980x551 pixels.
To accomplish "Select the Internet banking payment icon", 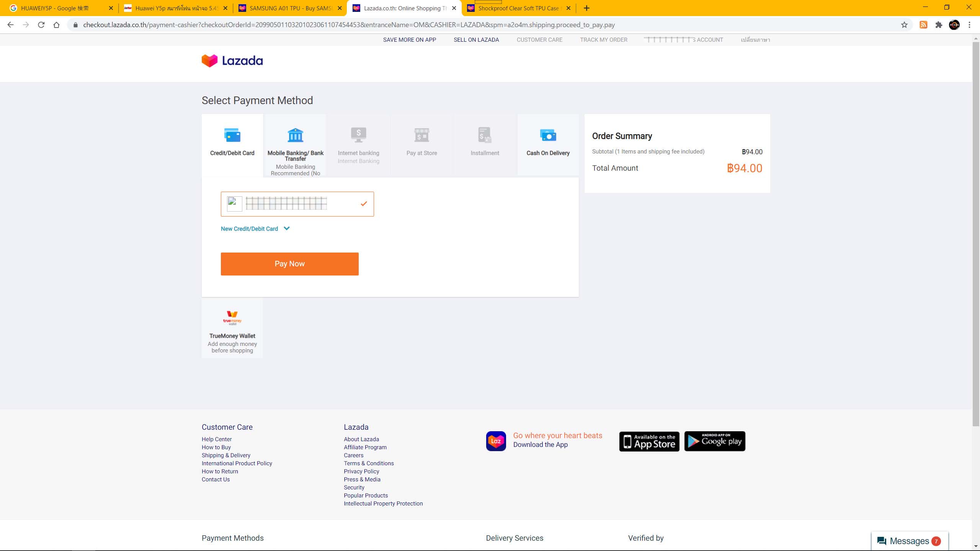I will [x=358, y=135].
